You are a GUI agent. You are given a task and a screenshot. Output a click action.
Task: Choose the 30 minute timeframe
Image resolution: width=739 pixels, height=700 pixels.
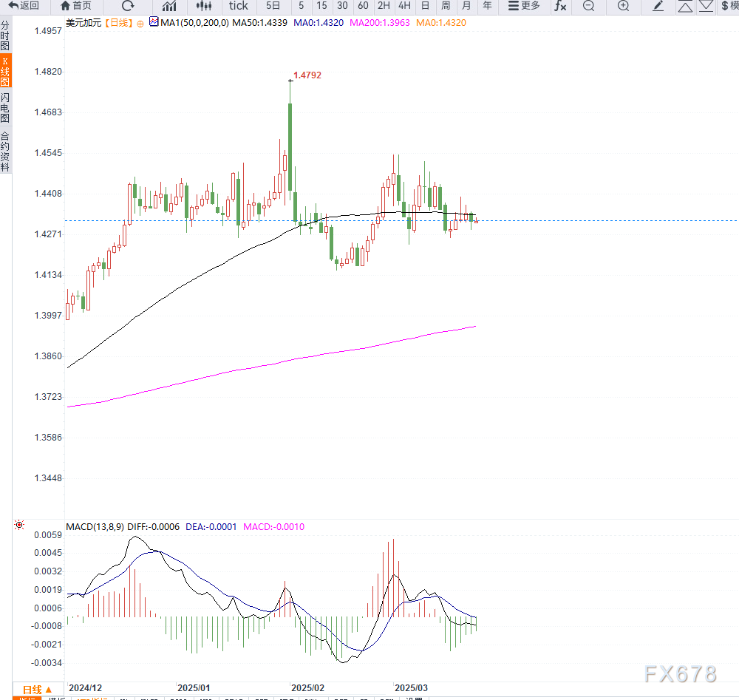click(343, 6)
